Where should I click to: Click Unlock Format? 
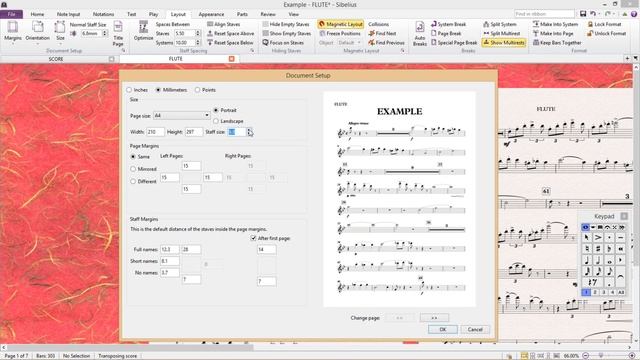tap(607, 33)
